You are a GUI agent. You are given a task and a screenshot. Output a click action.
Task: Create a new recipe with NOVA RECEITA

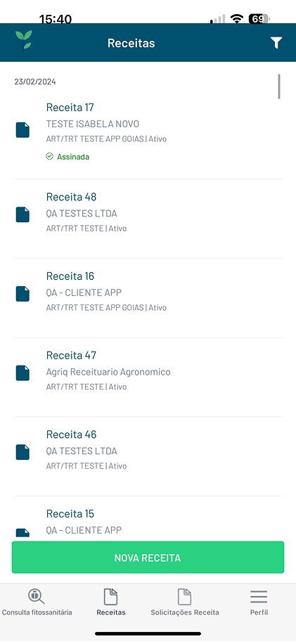pos(148,558)
